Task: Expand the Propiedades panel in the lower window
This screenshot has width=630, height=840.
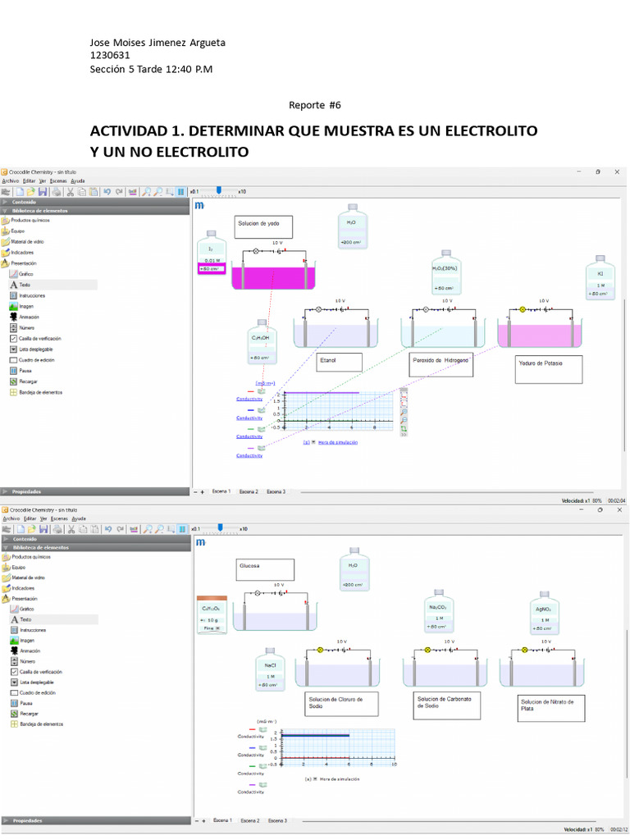Action: pyautogui.click(x=27, y=820)
